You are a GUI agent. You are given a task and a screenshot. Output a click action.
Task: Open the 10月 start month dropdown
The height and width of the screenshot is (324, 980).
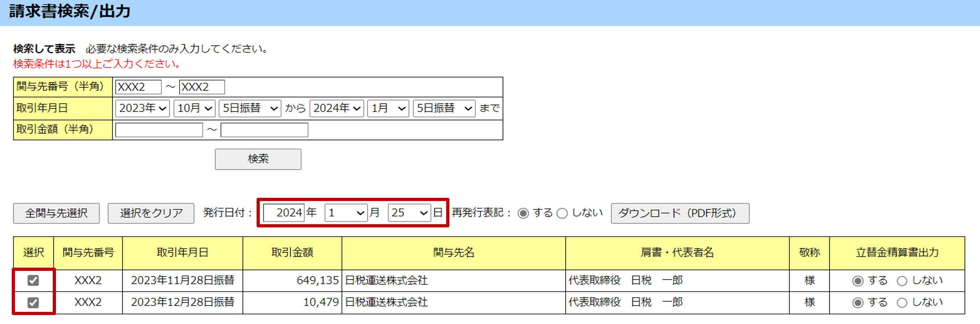pos(194,108)
